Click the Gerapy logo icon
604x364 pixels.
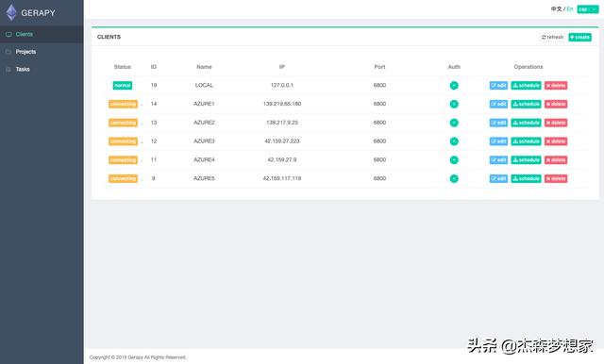pyautogui.click(x=11, y=12)
